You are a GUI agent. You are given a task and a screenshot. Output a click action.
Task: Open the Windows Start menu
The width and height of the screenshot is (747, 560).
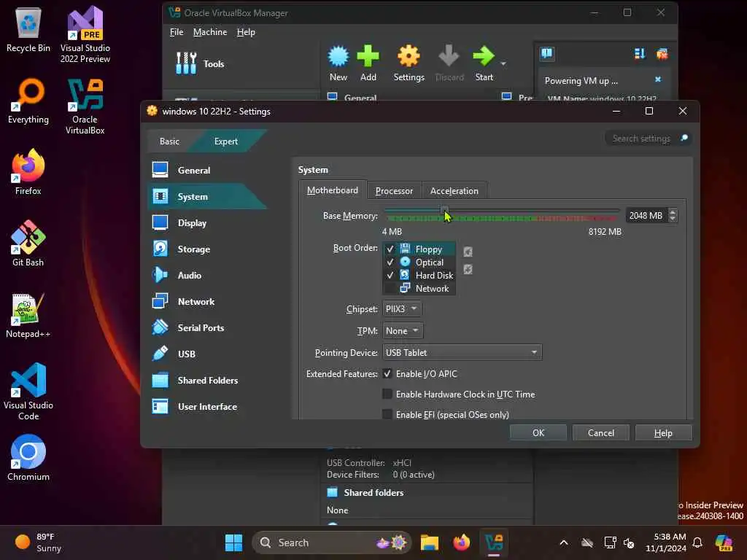click(233, 542)
